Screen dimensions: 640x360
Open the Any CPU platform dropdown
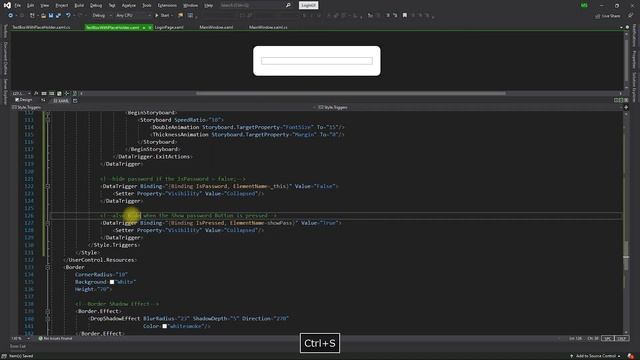133,16
